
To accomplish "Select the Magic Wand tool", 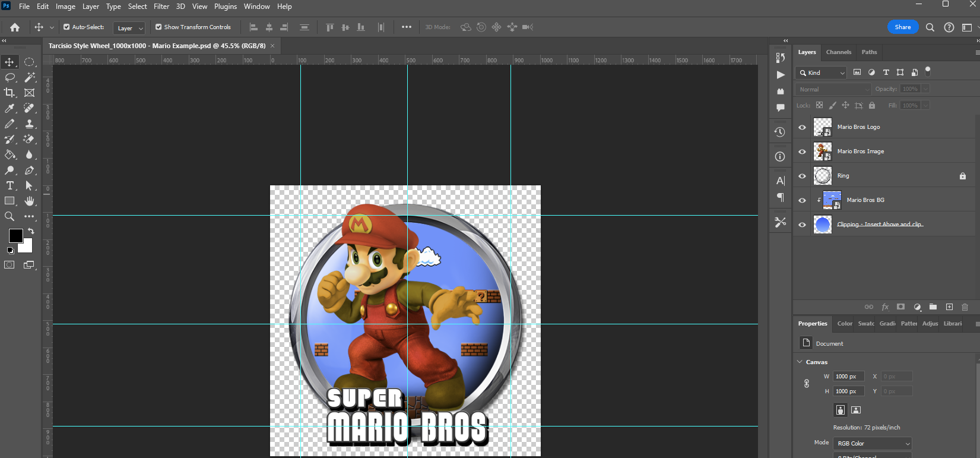I will pos(29,77).
